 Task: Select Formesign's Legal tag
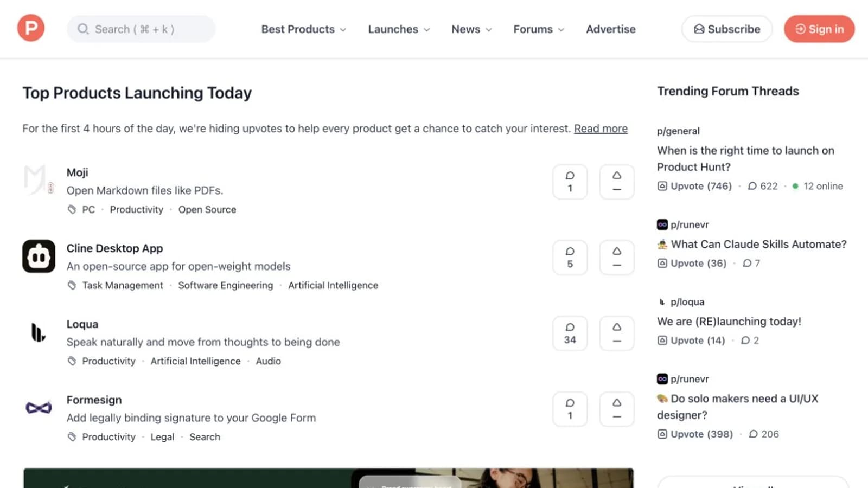(x=162, y=437)
